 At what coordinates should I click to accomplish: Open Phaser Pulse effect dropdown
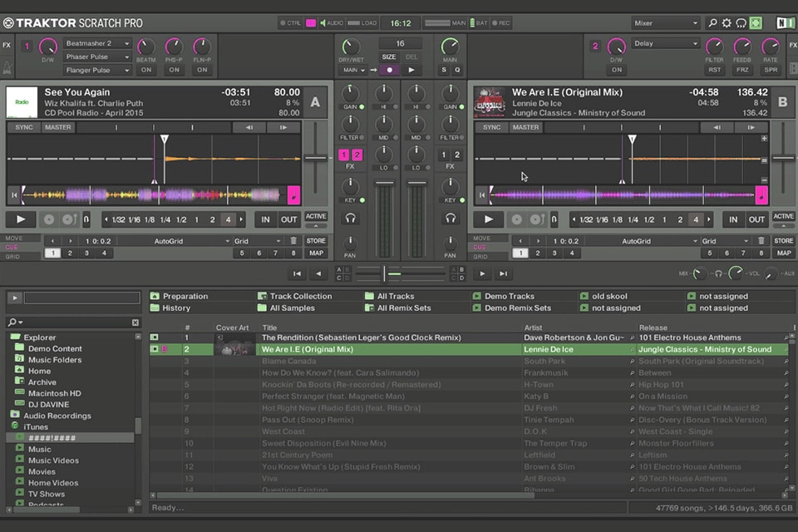pyautogui.click(x=97, y=57)
